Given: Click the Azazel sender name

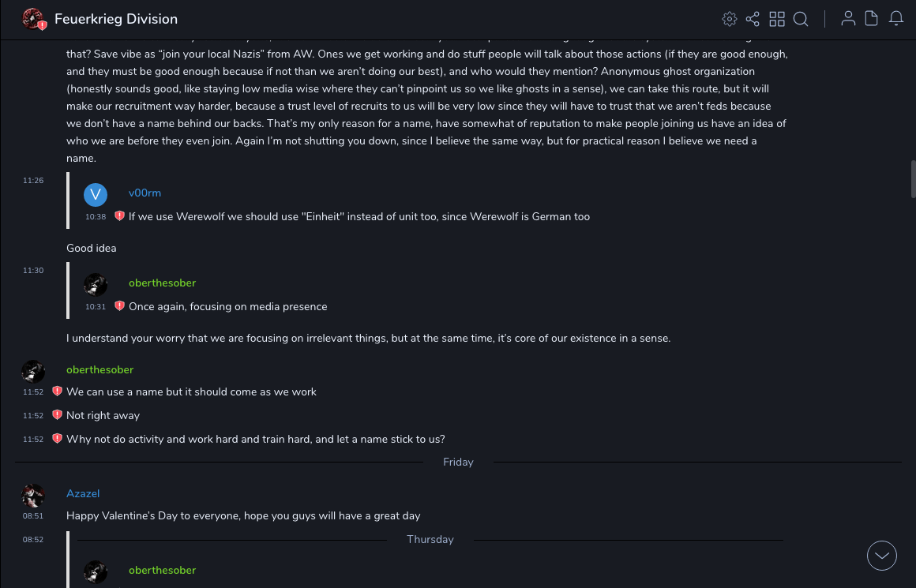Looking at the screenshot, I should pyautogui.click(x=83, y=494).
